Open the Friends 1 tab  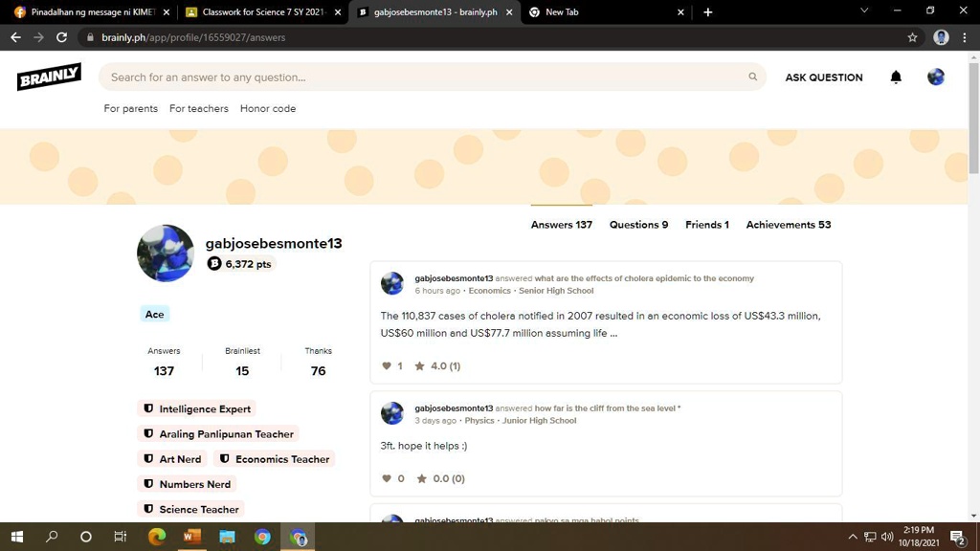coord(707,224)
